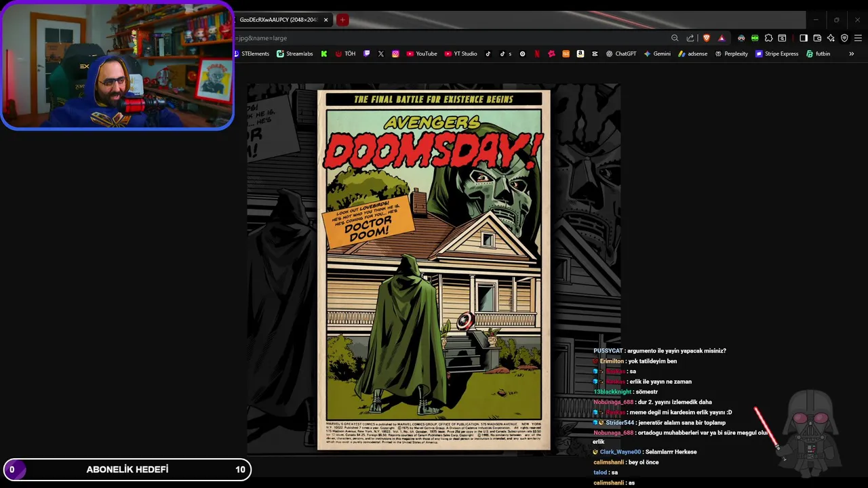
Task: Click the mask-like extension icon after Brave Rewards
Action: (x=741, y=38)
